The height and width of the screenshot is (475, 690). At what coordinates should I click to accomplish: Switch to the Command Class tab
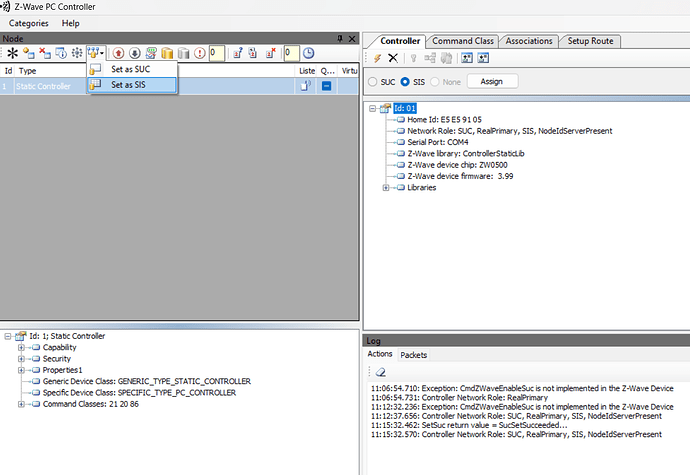point(462,41)
